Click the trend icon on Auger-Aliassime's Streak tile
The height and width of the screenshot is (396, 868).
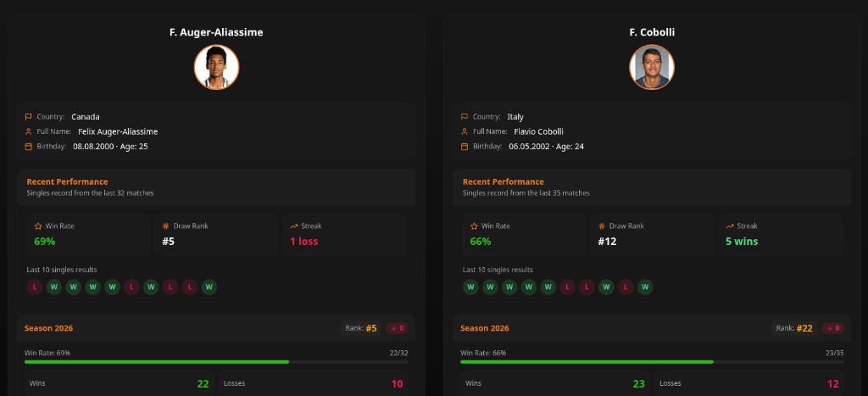[294, 226]
